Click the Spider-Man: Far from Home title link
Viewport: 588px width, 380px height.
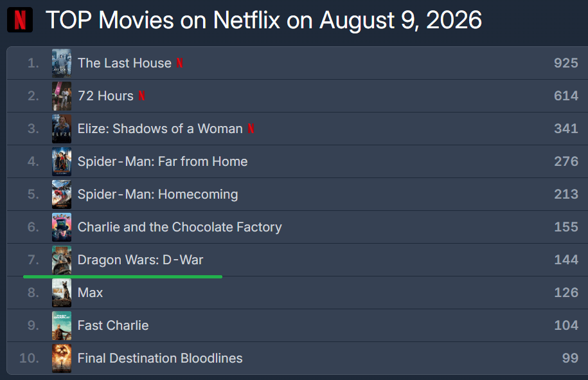(x=163, y=161)
